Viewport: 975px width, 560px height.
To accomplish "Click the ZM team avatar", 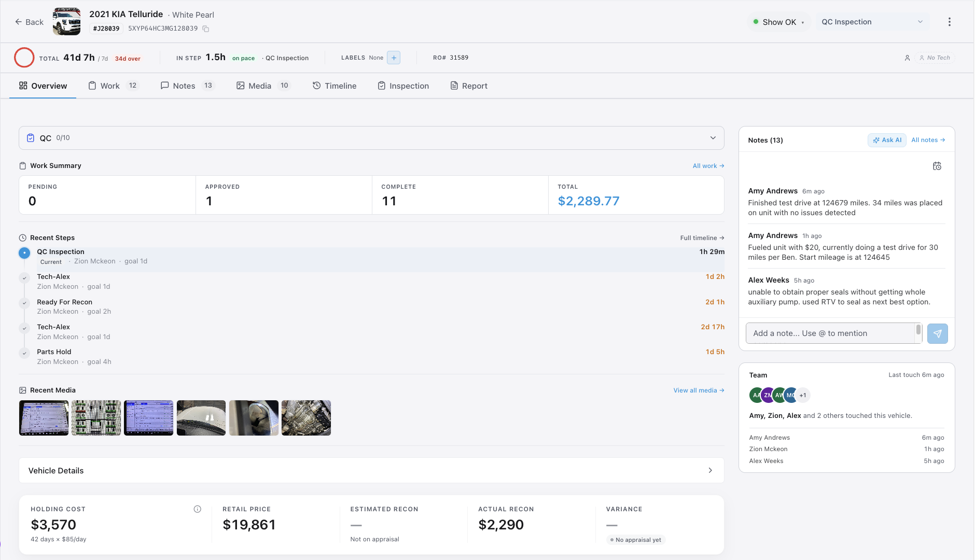I will 768,395.
